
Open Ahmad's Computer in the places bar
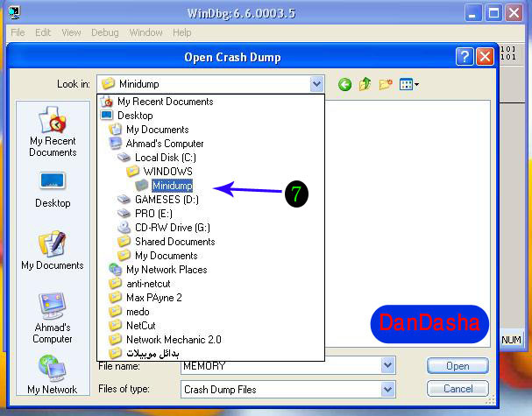point(53,319)
